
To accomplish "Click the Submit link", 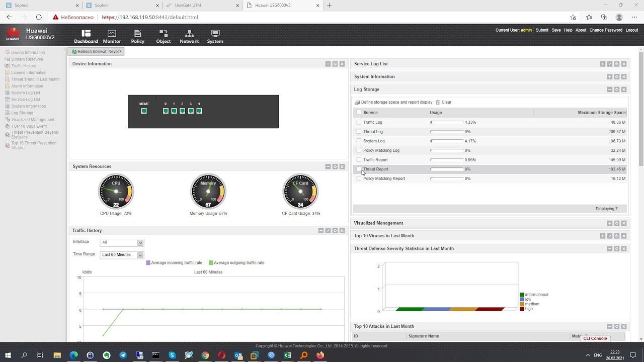I will (x=542, y=30).
